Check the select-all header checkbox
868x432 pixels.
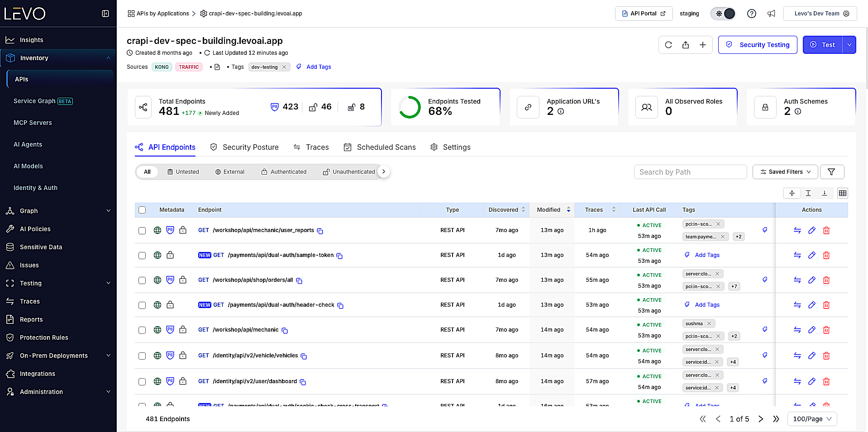(x=142, y=210)
